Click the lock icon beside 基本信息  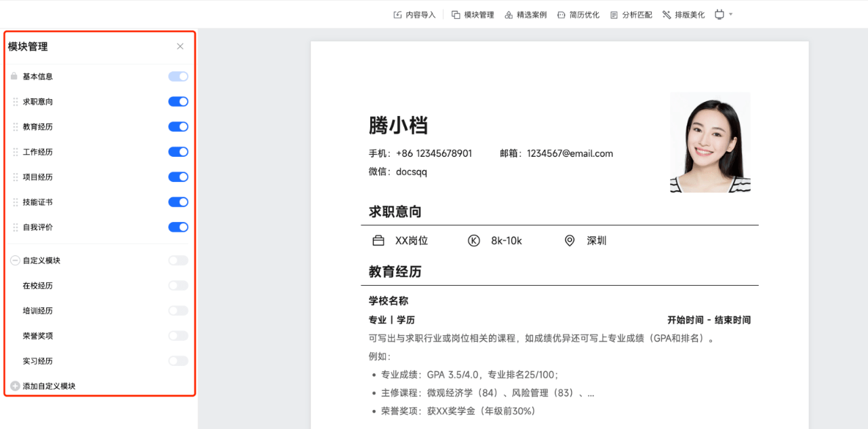click(x=13, y=76)
